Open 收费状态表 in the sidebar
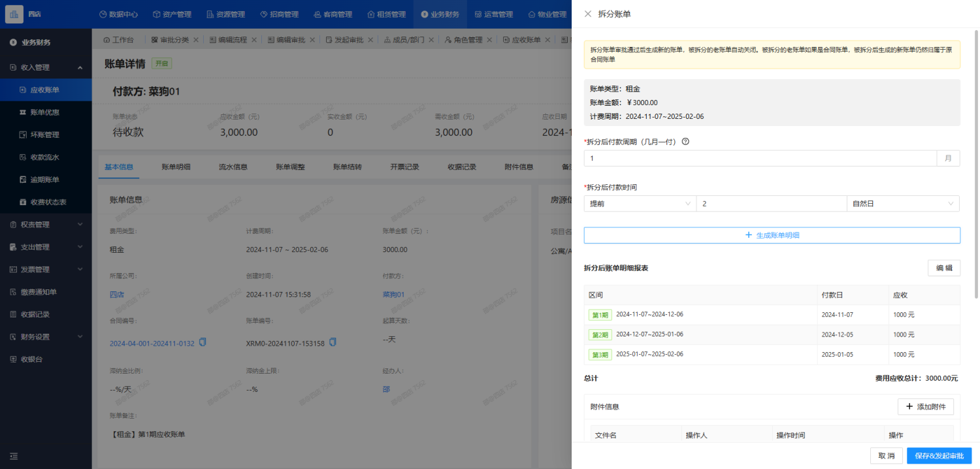Screen dimensions: 980x469 (x=46, y=202)
